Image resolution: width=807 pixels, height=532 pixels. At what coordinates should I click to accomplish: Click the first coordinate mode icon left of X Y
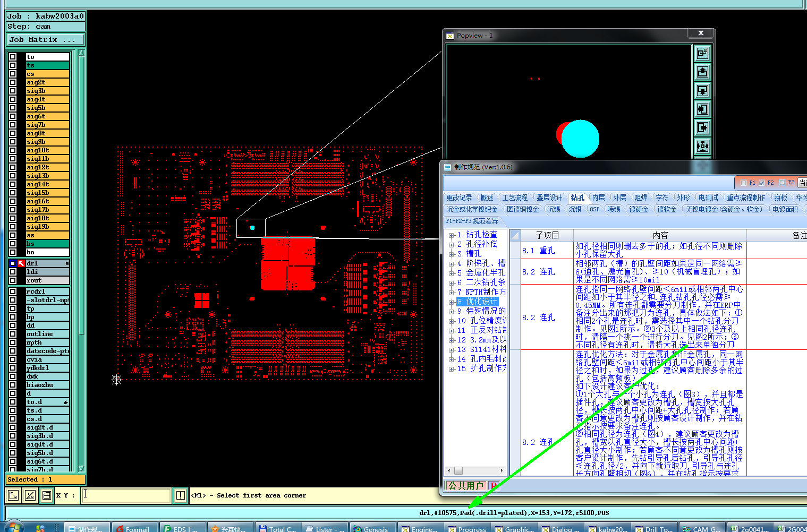pyautogui.click(x=13, y=495)
